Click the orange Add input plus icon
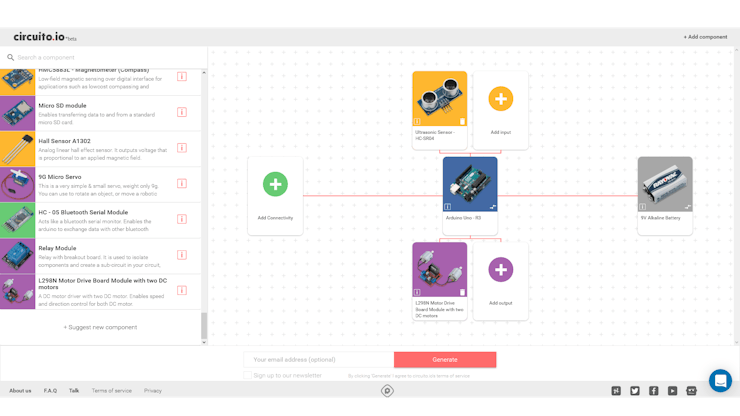 (x=501, y=99)
